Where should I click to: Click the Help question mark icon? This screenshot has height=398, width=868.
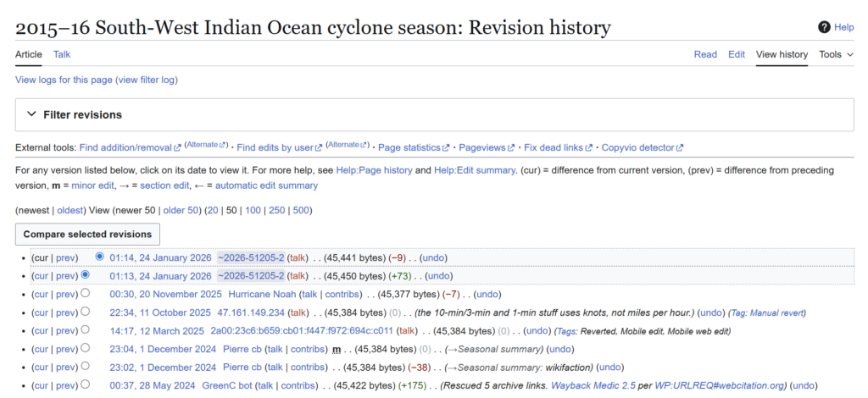pyautogui.click(x=824, y=27)
